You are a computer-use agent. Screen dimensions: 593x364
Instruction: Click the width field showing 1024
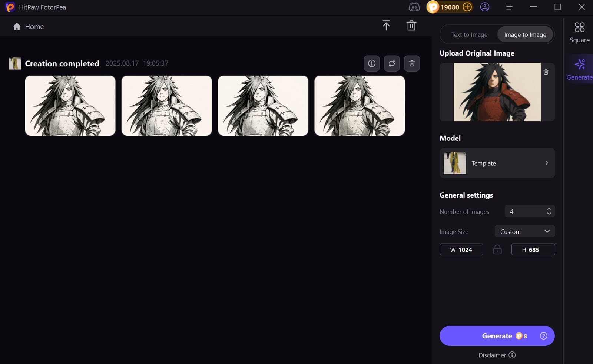(461, 249)
